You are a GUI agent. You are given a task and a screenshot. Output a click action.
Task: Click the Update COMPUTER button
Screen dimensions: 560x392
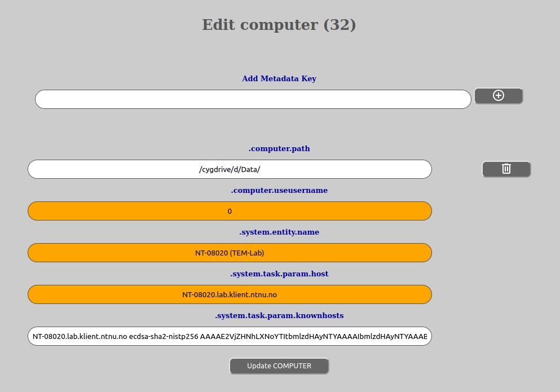pyautogui.click(x=279, y=366)
